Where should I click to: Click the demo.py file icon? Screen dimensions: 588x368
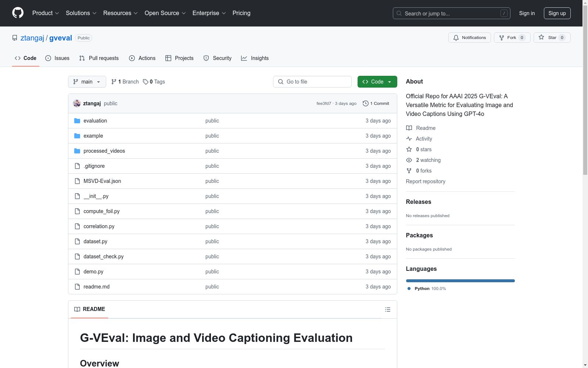(77, 272)
